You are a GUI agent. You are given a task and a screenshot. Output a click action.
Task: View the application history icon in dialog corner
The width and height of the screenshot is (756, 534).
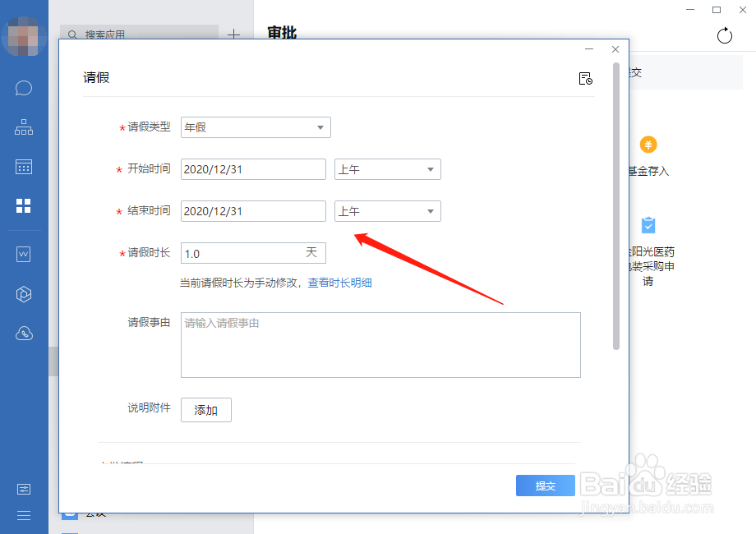585,78
